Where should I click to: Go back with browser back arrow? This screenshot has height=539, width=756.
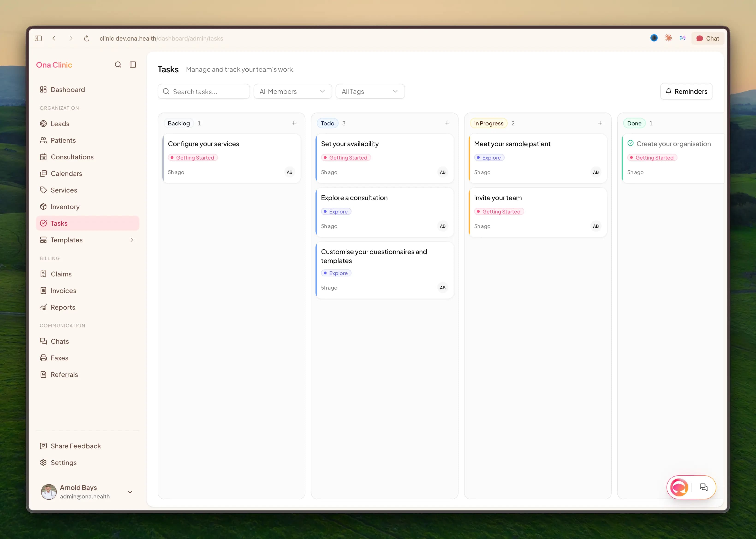point(54,38)
